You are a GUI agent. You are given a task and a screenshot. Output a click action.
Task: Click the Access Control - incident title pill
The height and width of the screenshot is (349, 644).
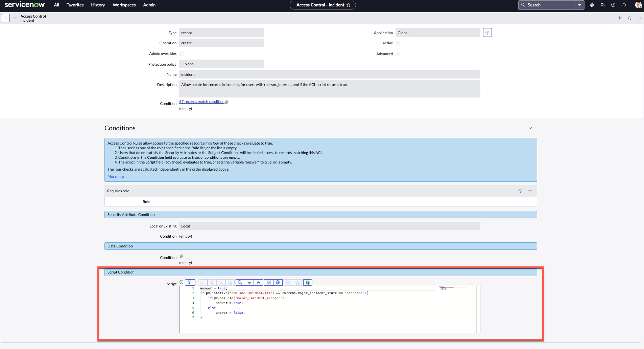pyautogui.click(x=323, y=5)
